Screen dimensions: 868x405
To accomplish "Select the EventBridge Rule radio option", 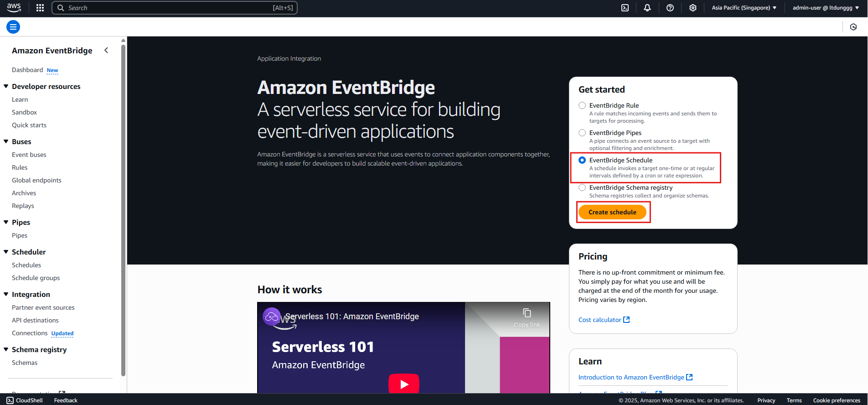I will (x=582, y=105).
